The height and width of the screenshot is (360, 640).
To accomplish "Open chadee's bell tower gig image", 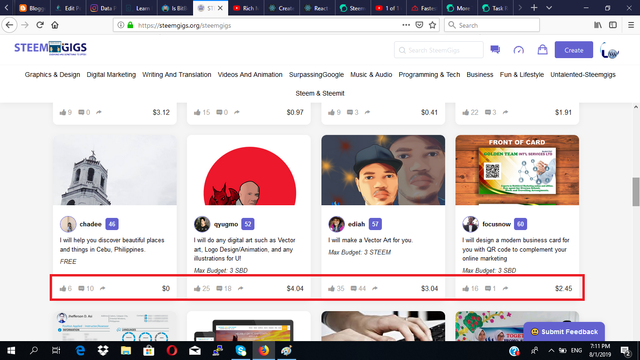I will [115, 170].
